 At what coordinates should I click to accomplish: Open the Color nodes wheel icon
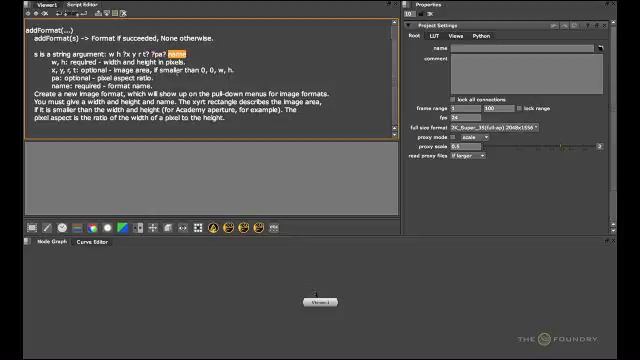click(x=92, y=228)
